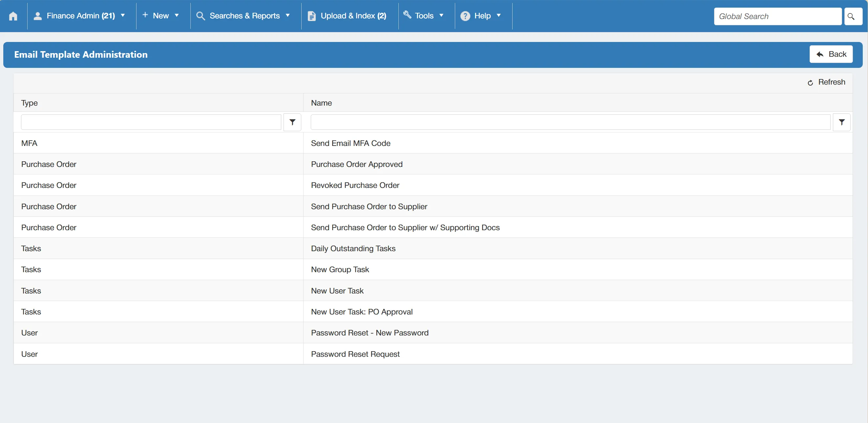Open Send Purchase Order w/ Supporting Docs template

405,228
